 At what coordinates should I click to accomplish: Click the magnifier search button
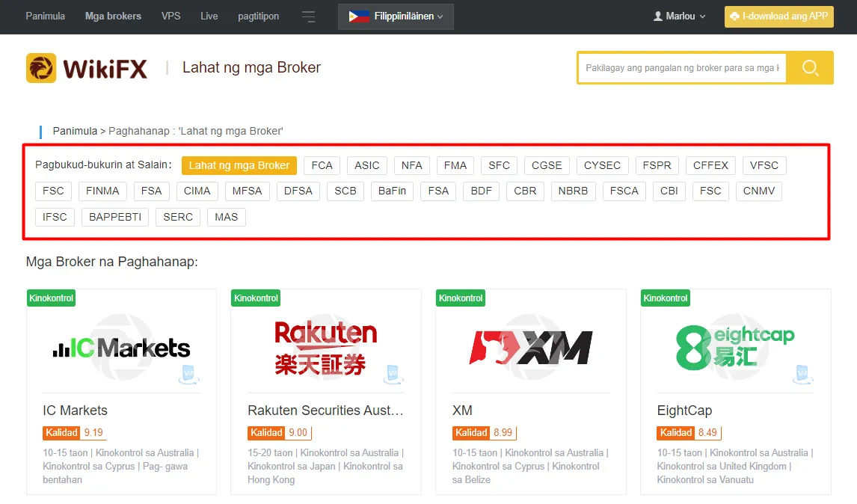pos(810,68)
